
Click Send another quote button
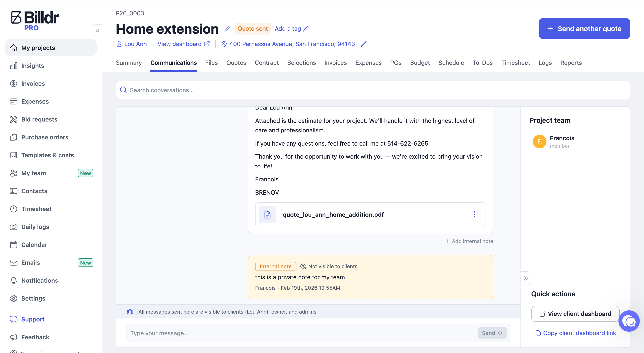point(584,29)
